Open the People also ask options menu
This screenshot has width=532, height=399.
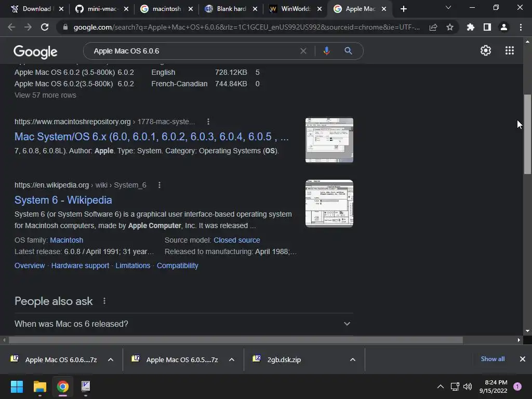104,301
